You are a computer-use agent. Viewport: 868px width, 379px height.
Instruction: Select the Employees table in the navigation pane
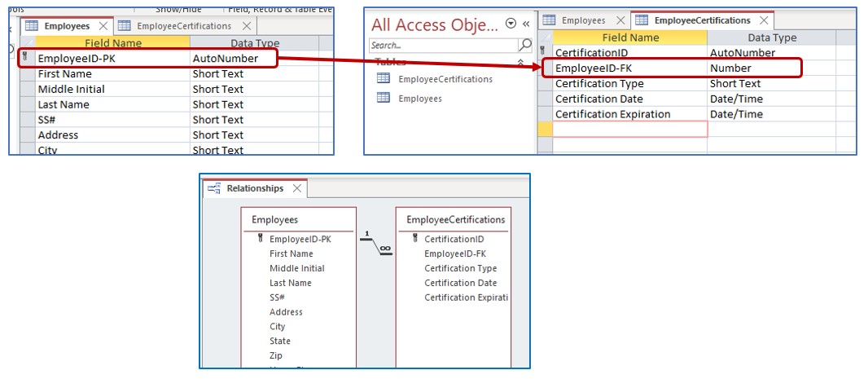pyautogui.click(x=419, y=98)
